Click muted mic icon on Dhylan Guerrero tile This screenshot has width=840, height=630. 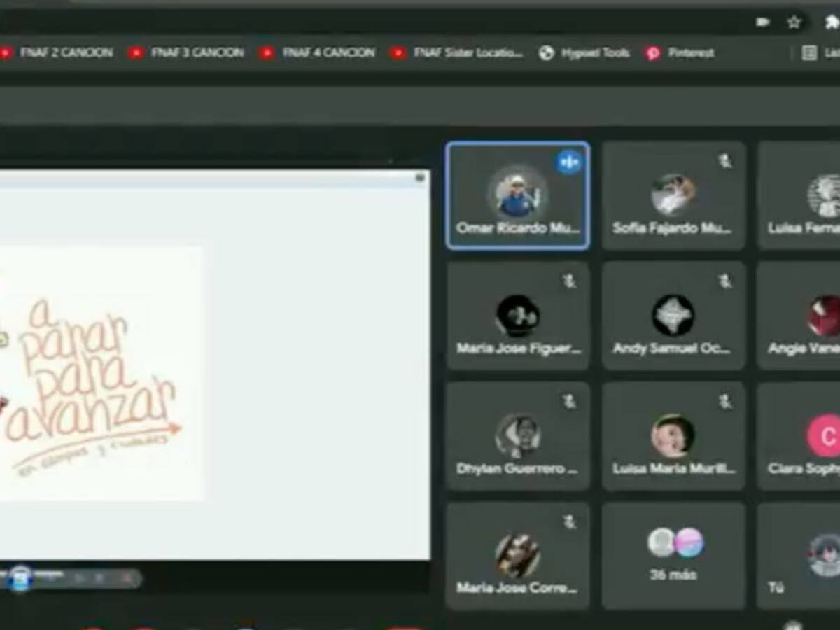(x=570, y=401)
